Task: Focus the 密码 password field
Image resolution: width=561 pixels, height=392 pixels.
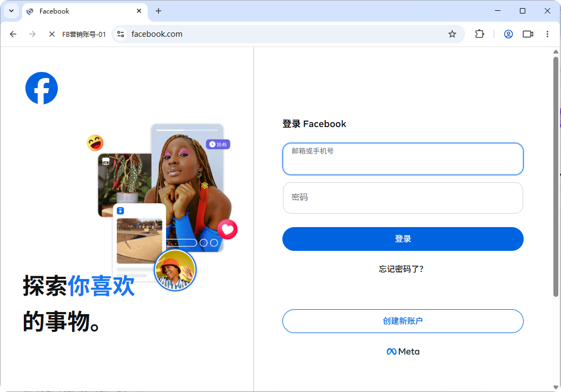Action: [403, 198]
